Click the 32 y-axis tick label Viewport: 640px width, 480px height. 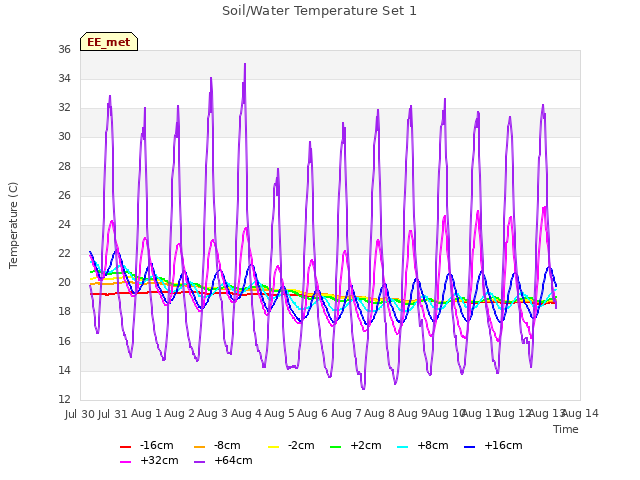click(x=64, y=107)
